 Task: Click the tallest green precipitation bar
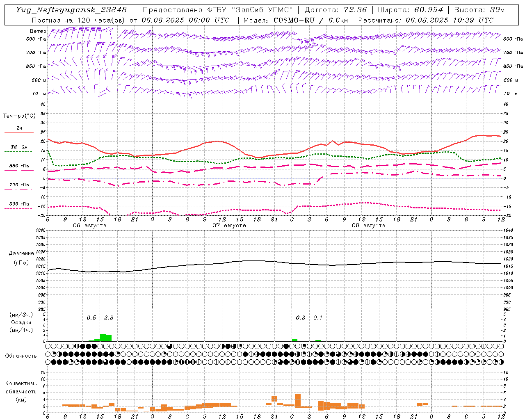(103, 338)
